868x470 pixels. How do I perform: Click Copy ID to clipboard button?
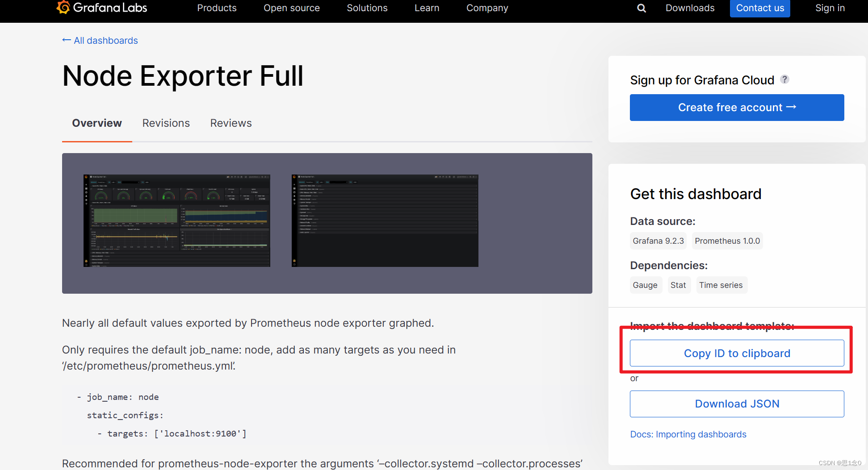pos(737,353)
